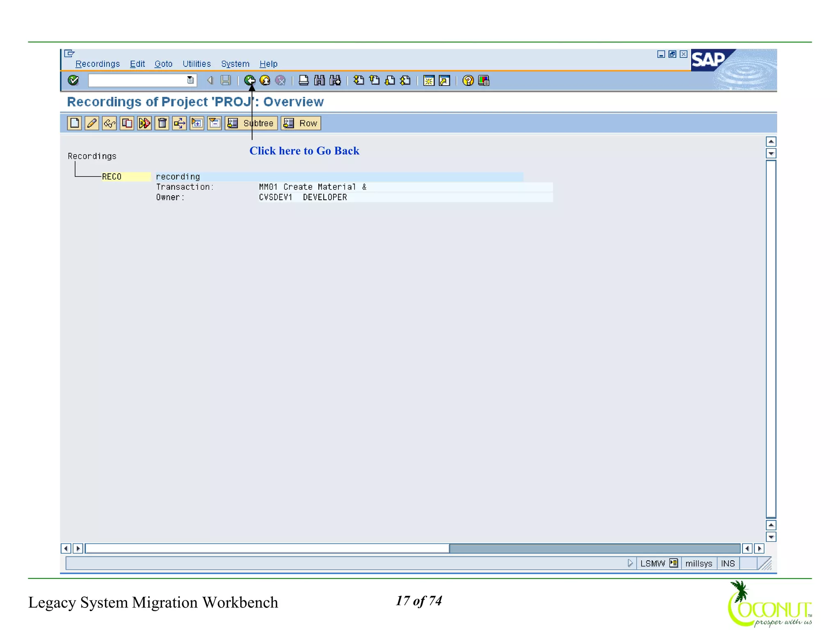
Task: Create a new recording with blank page icon
Action: pos(75,123)
